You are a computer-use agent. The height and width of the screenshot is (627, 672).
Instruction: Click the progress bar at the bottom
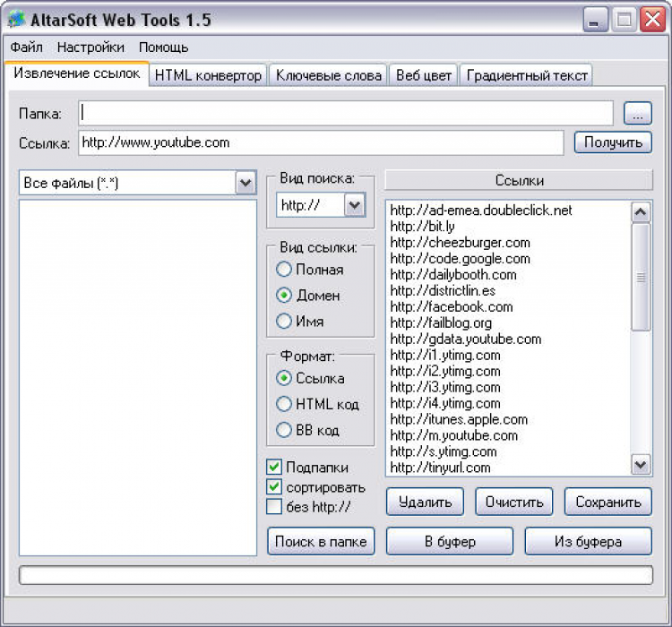click(x=336, y=575)
